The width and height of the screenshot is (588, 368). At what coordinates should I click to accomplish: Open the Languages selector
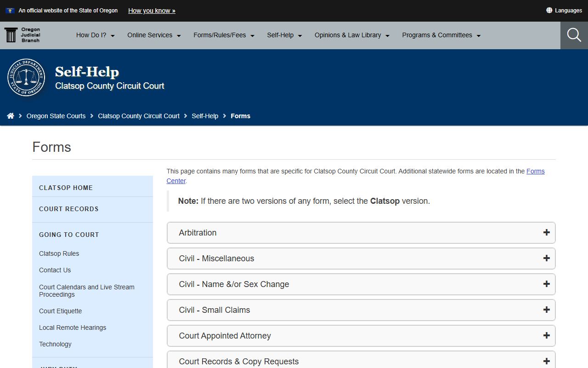[x=564, y=10]
